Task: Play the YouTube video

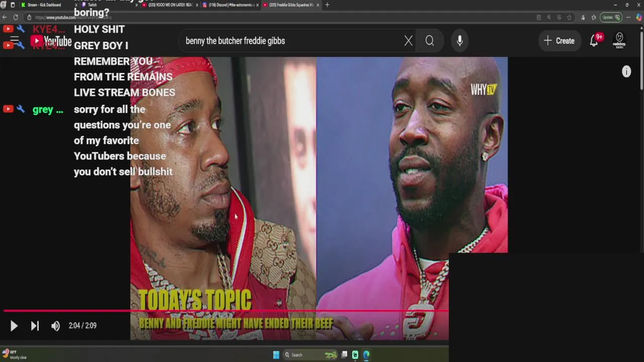Action: point(14,326)
